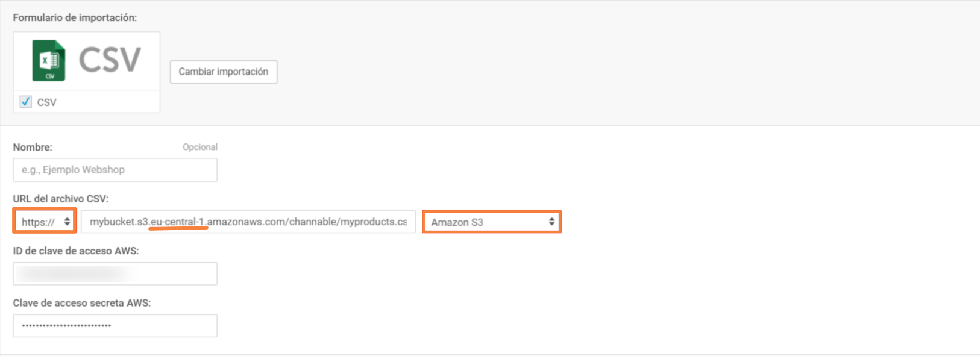This screenshot has width=980, height=356.
Task: Click the green Excel CSV file icon
Action: tap(49, 60)
